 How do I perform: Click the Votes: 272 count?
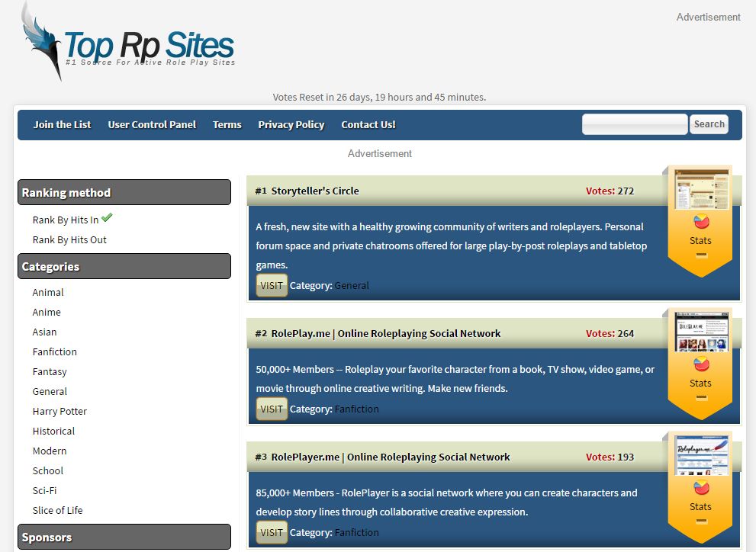point(610,191)
